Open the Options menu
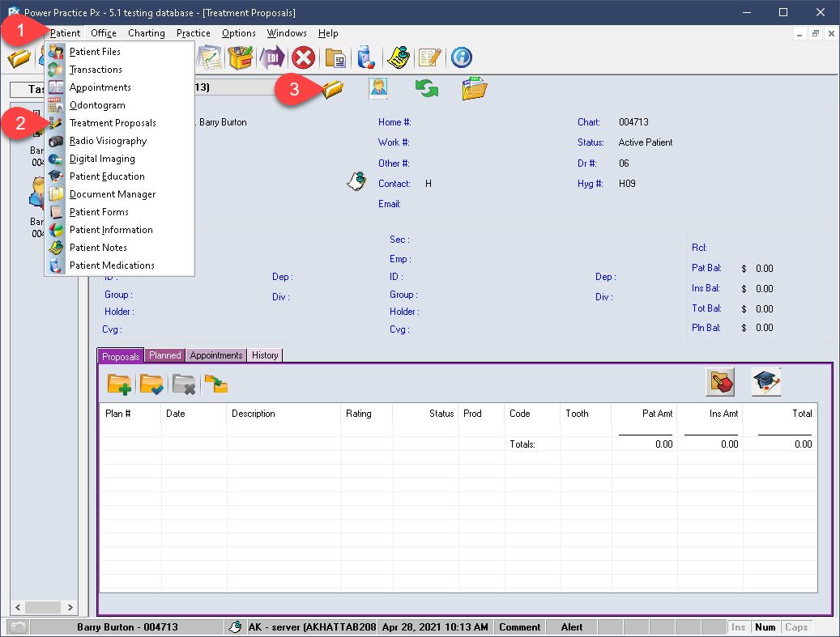 click(238, 33)
